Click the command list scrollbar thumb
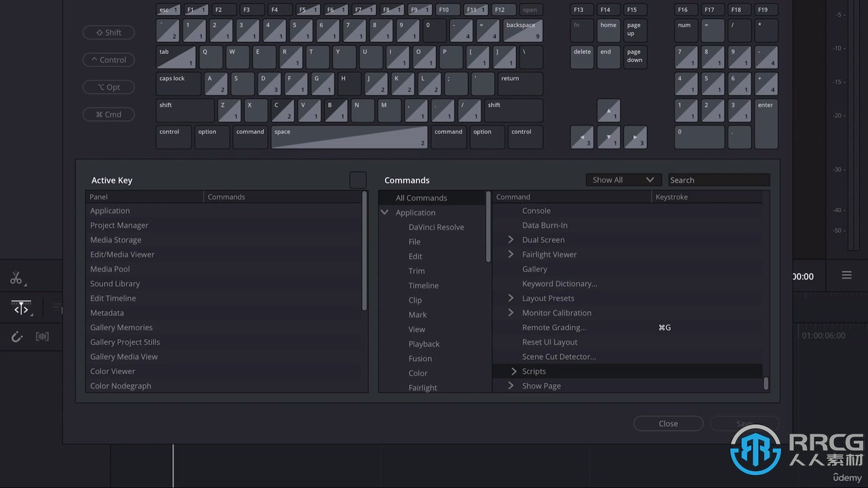Screen dimensions: 868x488 pyautogui.click(x=766, y=383)
